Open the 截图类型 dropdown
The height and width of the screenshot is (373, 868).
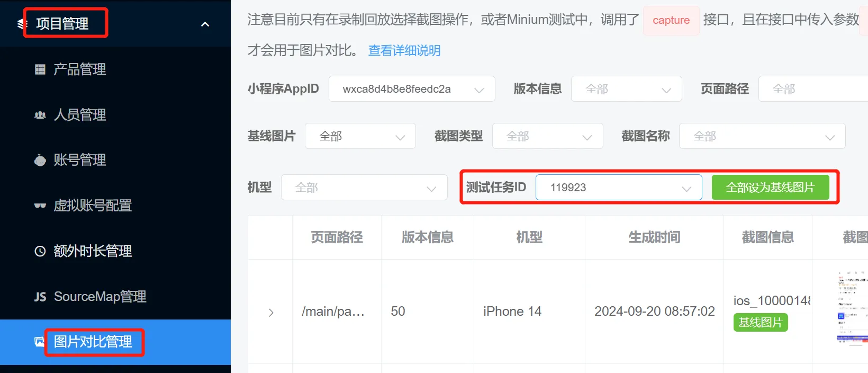(x=548, y=136)
